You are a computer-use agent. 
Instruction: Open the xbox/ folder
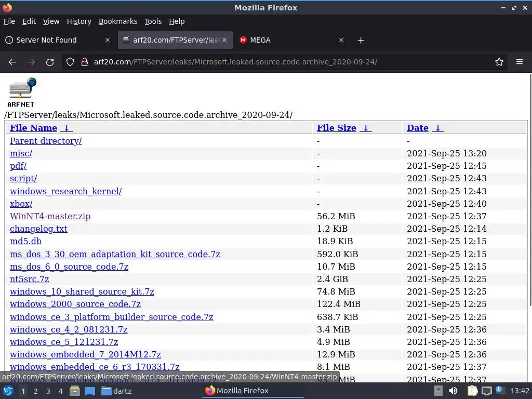coord(21,204)
